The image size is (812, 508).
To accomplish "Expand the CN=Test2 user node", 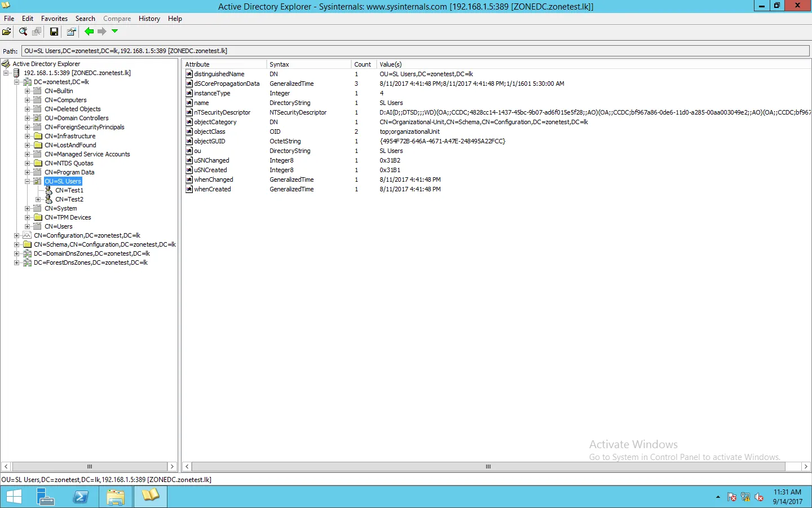I will pos(38,199).
